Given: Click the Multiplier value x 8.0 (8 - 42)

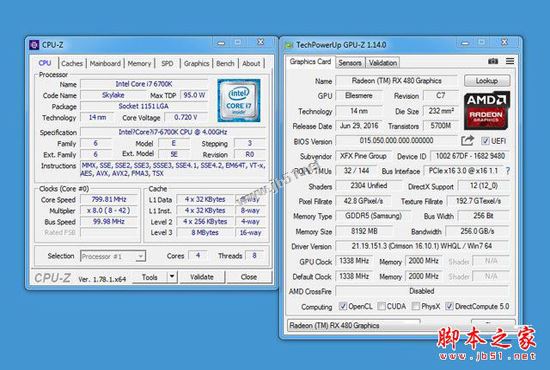Looking at the screenshot, I should pyautogui.click(x=109, y=210).
